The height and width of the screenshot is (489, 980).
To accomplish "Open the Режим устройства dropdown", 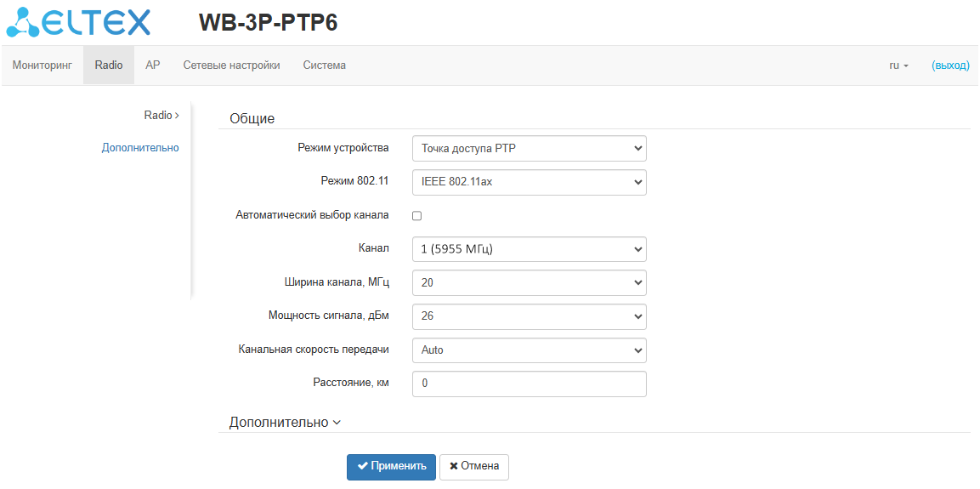I will (529, 149).
